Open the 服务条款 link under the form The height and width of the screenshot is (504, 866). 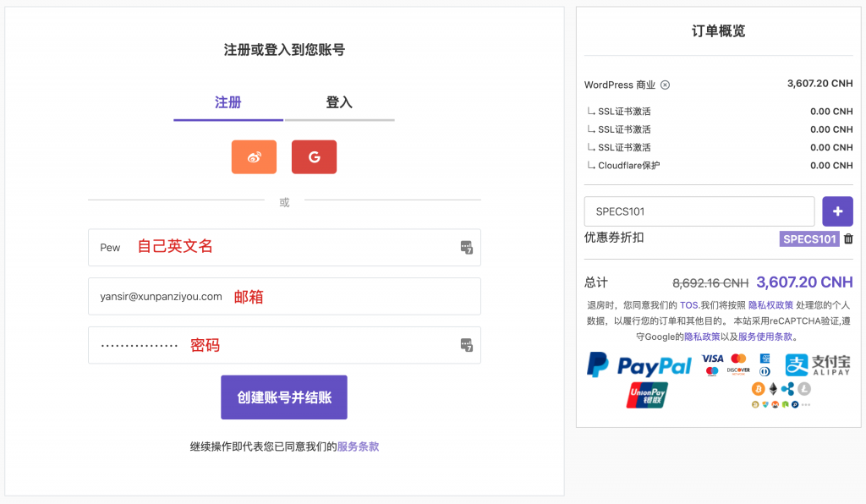(x=358, y=446)
